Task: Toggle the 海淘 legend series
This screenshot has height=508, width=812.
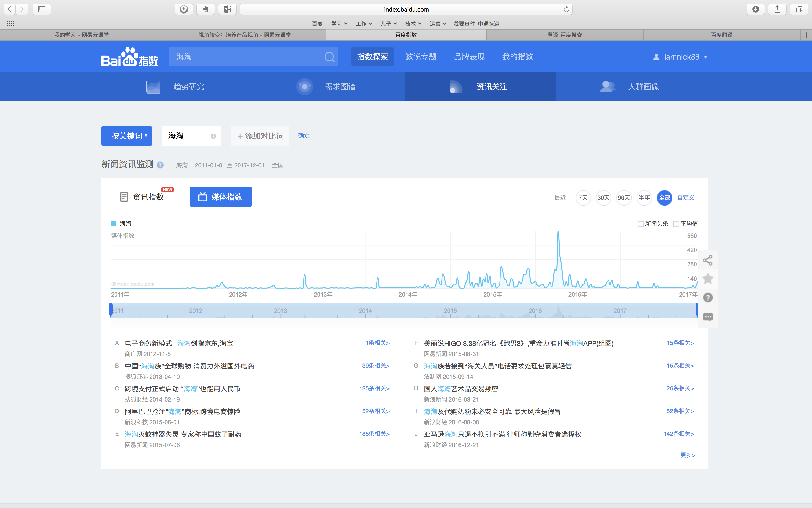Action: 121,224
